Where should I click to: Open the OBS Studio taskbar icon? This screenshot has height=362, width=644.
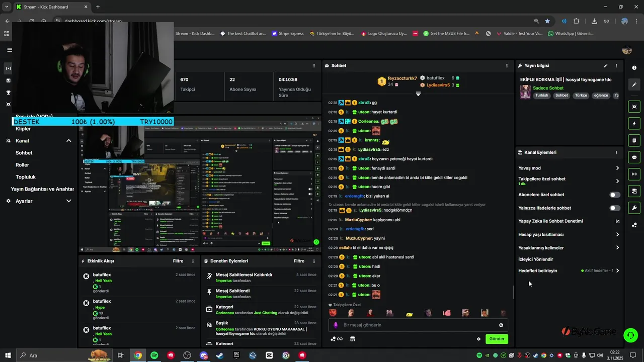pyautogui.click(x=187, y=355)
